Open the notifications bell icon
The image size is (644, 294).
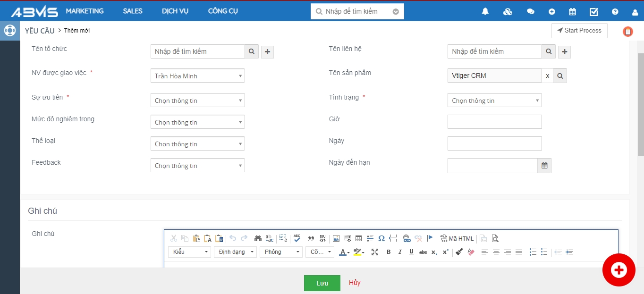tap(485, 12)
